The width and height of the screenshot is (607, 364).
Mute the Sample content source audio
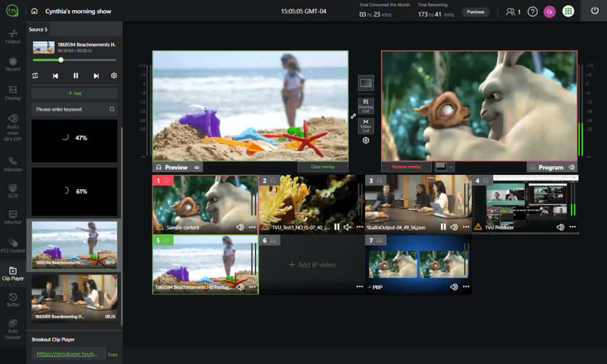[240, 227]
